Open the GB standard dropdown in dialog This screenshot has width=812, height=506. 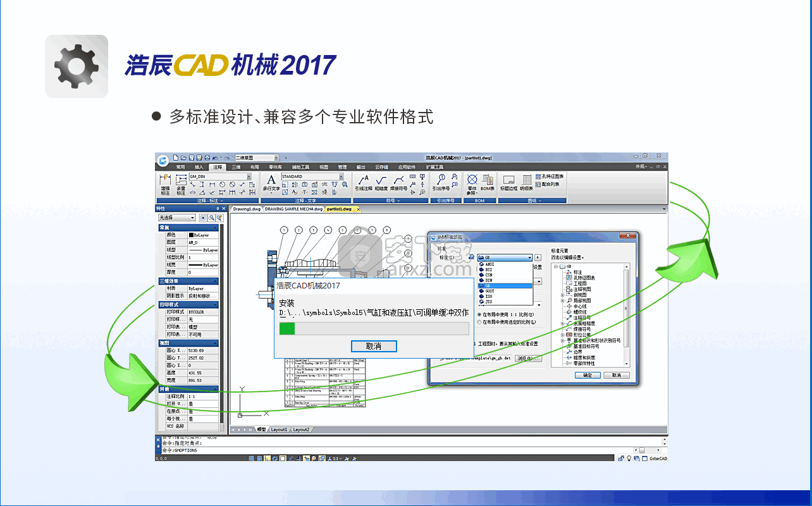click(505, 257)
